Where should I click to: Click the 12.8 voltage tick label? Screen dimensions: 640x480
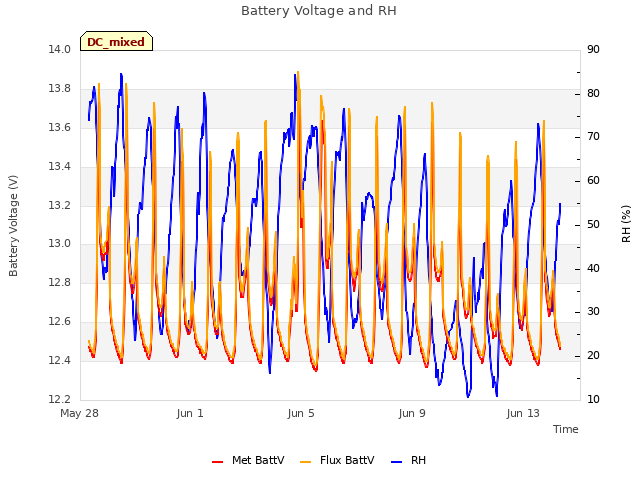59,282
